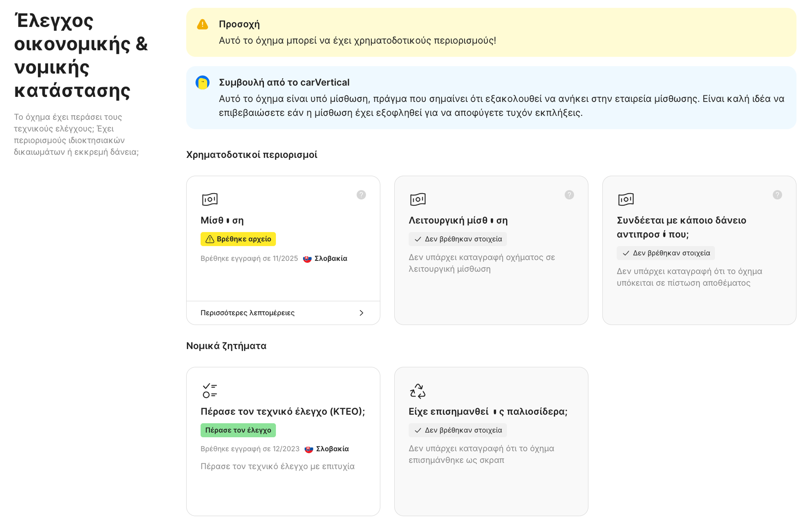The width and height of the screenshot is (812, 523).
Task: Click the carVertical mascot avatar icon
Action: tap(202, 83)
